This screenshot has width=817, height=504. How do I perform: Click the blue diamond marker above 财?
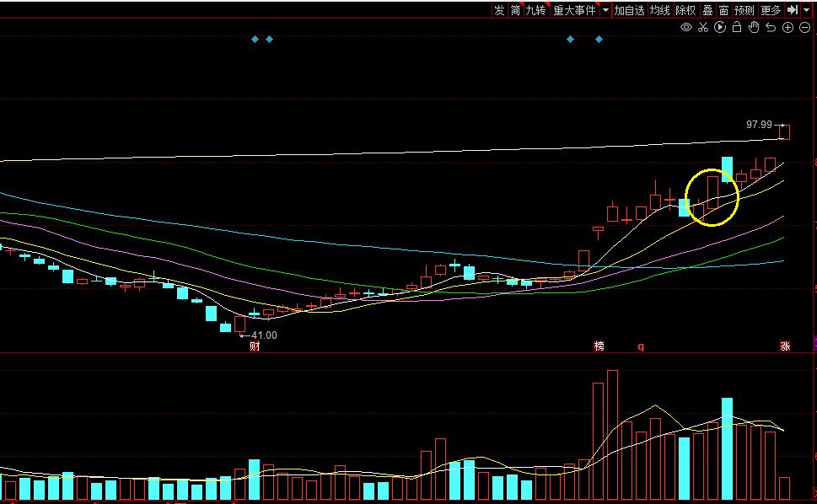255,39
